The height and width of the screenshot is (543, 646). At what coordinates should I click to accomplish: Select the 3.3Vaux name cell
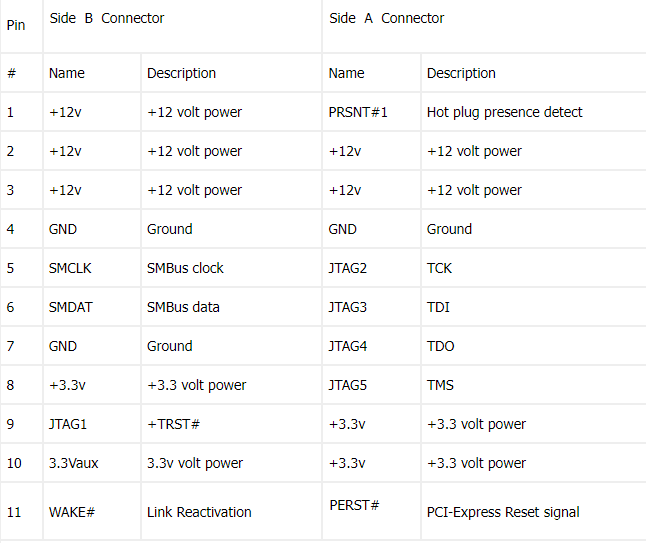coord(74,463)
